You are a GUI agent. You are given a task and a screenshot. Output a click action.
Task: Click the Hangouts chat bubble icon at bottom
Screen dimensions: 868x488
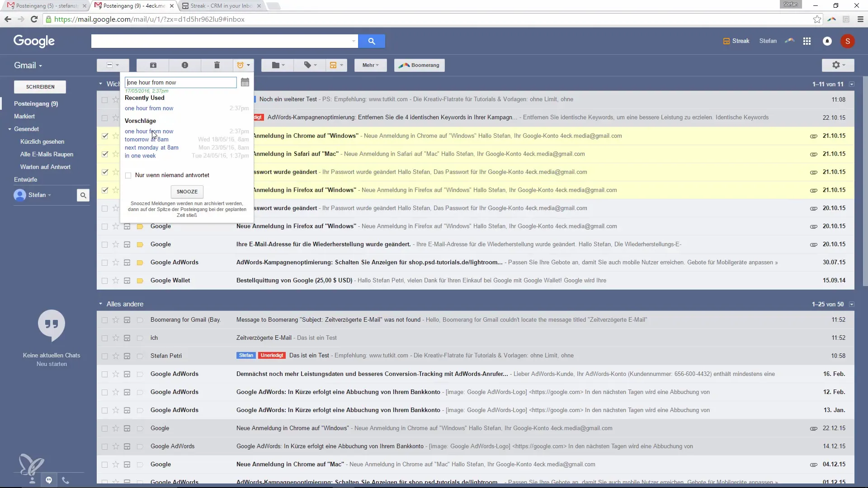click(x=49, y=480)
